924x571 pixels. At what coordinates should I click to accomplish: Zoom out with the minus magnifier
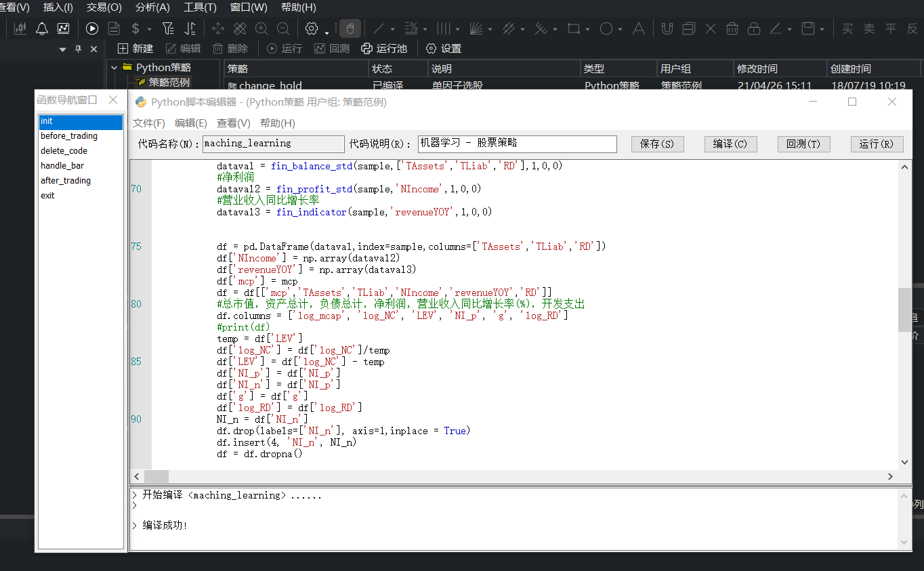pos(283,28)
